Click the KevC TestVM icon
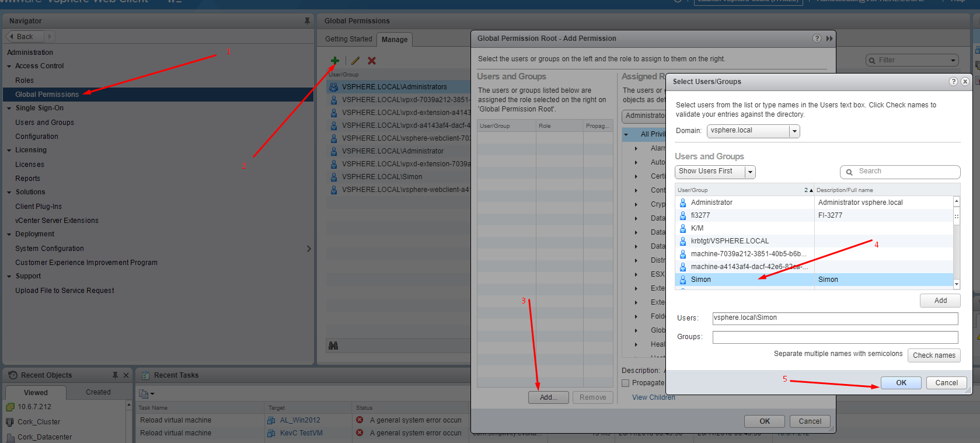Screen dimensions: 980x443 [x=271, y=433]
